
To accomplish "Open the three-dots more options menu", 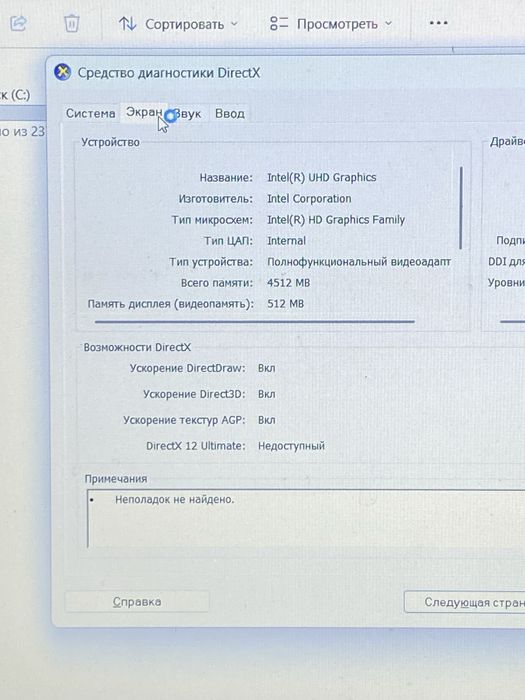I will tap(438, 23).
